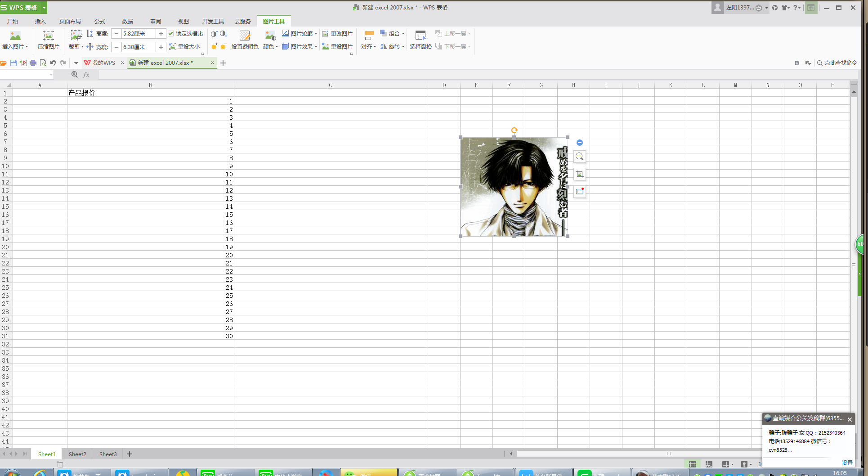Viewport: 868px width, 476px height.
Task: Decrease width with minus stepper
Action: [116, 47]
